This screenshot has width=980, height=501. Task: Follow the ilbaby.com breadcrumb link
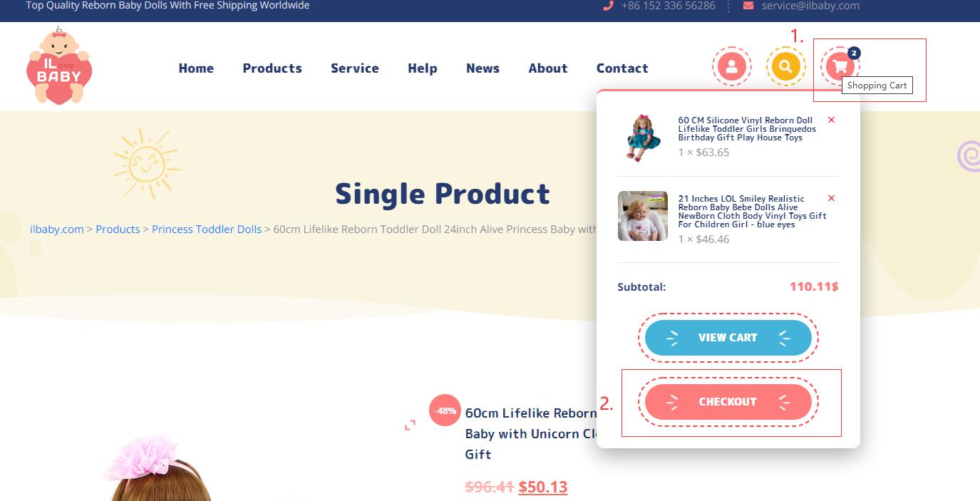click(57, 229)
